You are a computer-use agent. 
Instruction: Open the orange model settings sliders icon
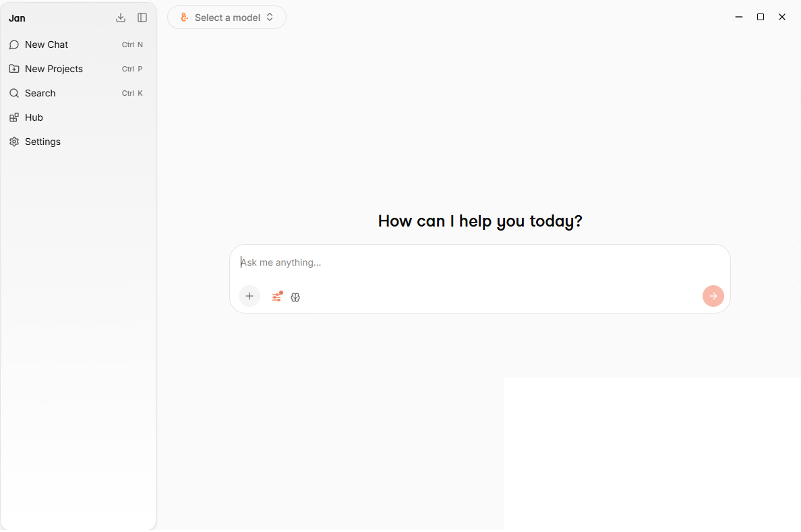click(277, 297)
